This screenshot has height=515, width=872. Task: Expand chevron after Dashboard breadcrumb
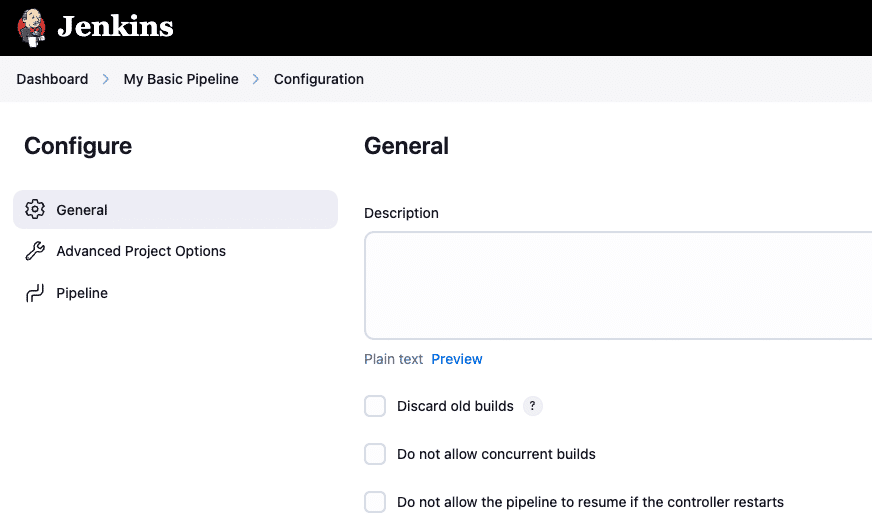click(106, 79)
